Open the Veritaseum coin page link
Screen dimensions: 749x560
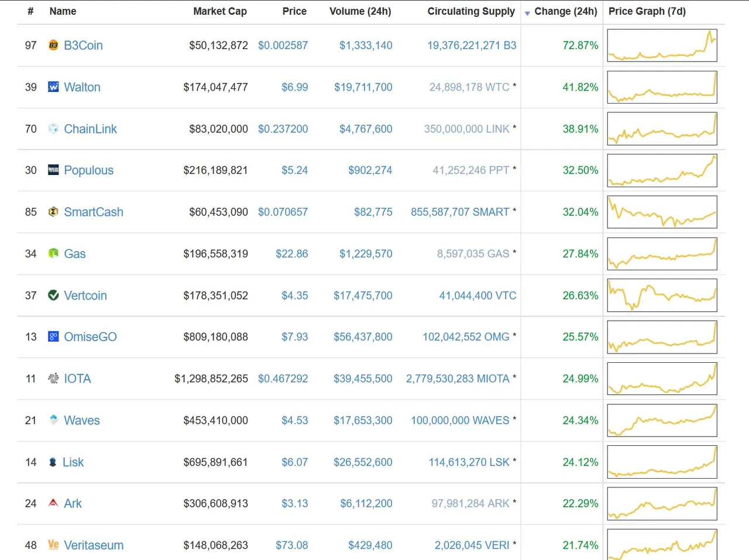pos(94,545)
